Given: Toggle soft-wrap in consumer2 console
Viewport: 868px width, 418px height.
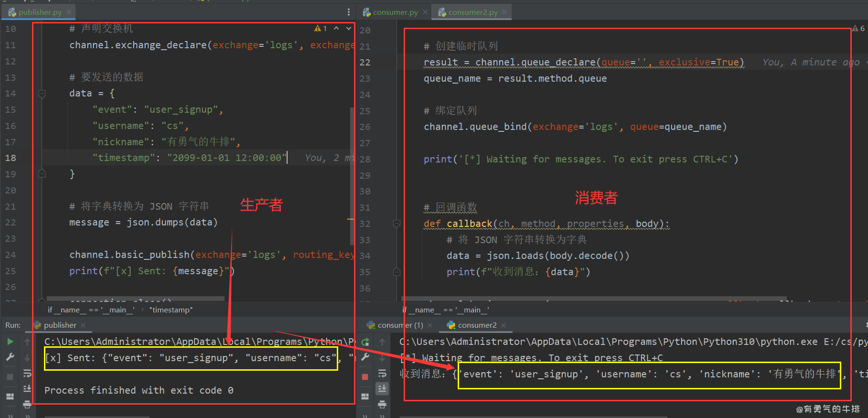Looking at the screenshot, I should pyautogui.click(x=382, y=373).
